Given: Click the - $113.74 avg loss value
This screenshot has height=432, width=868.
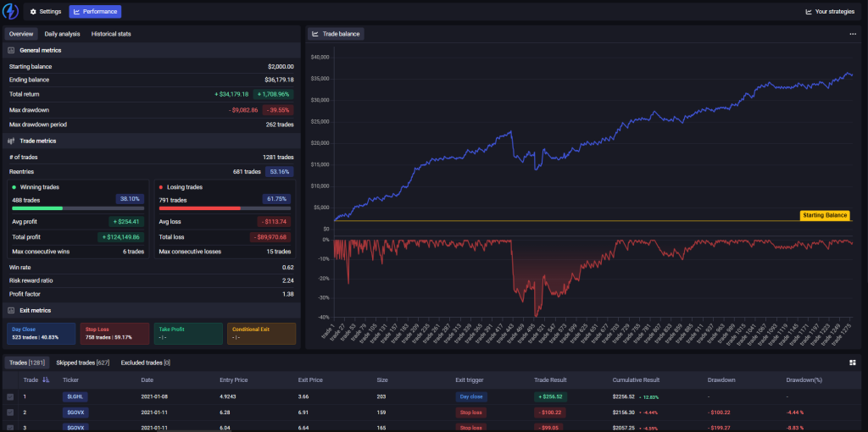Looking at the screenshot, I should pos(274,222).
